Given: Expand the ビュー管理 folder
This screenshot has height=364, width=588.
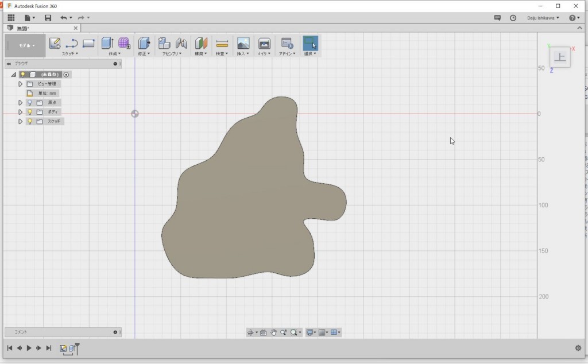Looking at the screenshot, I should (20, 84).
